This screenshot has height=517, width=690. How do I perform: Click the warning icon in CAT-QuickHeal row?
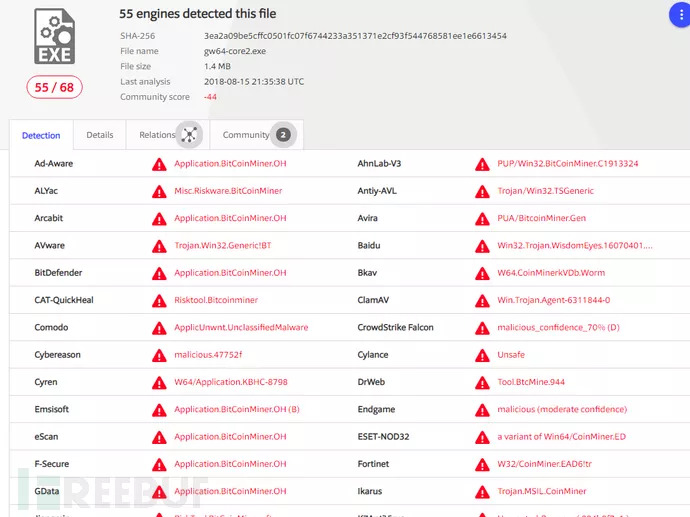[x=159, y=301]
